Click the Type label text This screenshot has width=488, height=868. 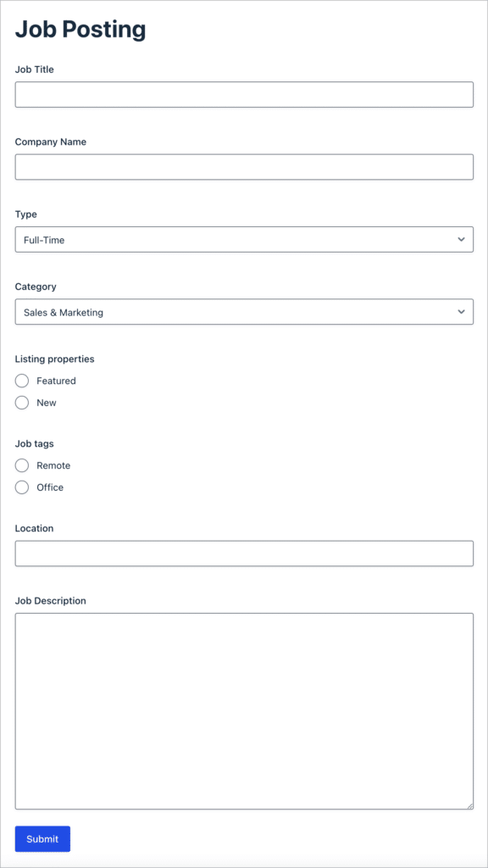pos(26,214)
